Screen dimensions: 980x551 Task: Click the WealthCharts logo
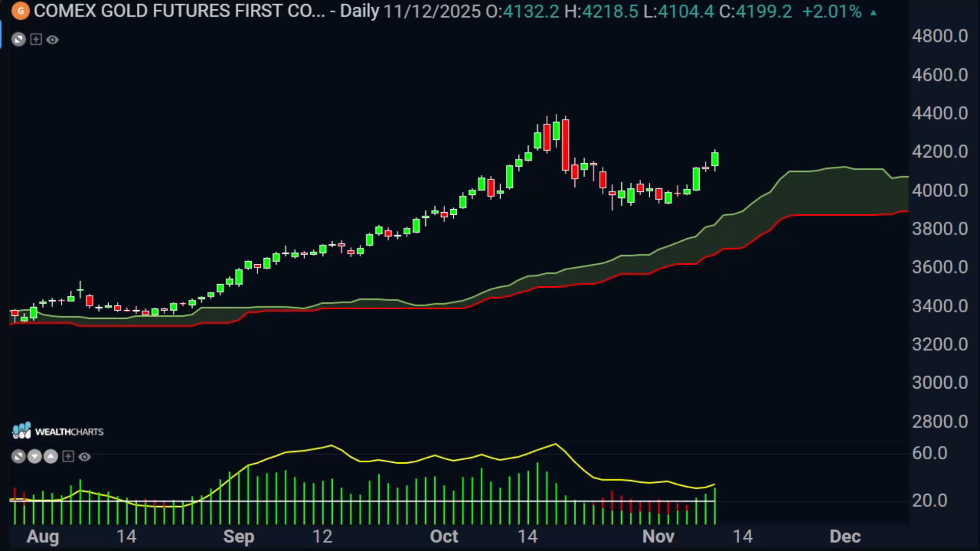58,431
